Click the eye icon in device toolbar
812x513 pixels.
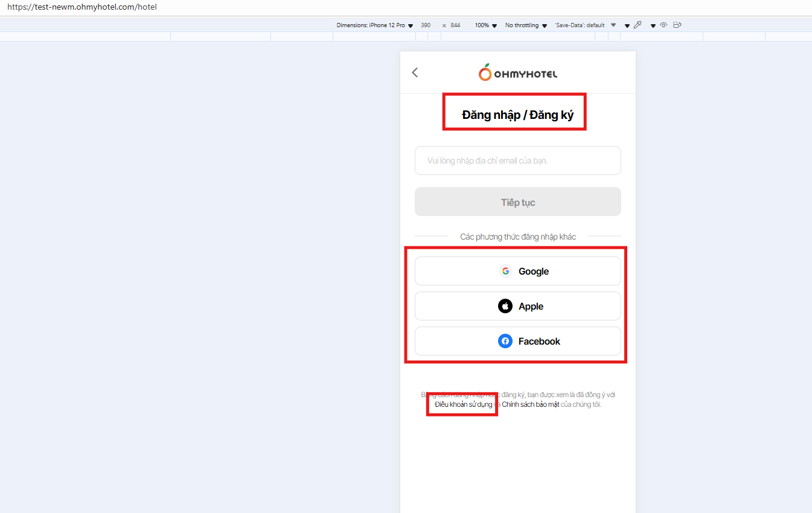(x=663, y=25)
